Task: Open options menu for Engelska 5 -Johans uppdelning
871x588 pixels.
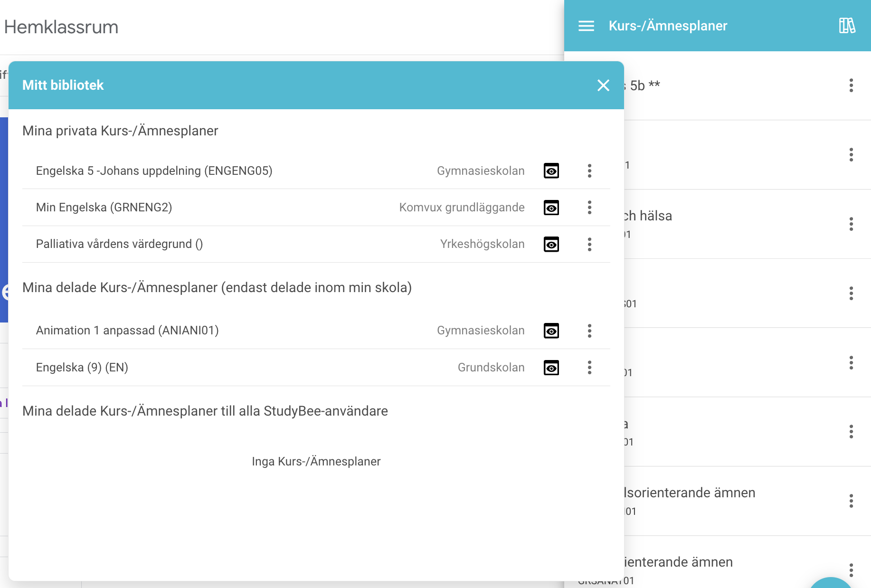Action: 589,171
